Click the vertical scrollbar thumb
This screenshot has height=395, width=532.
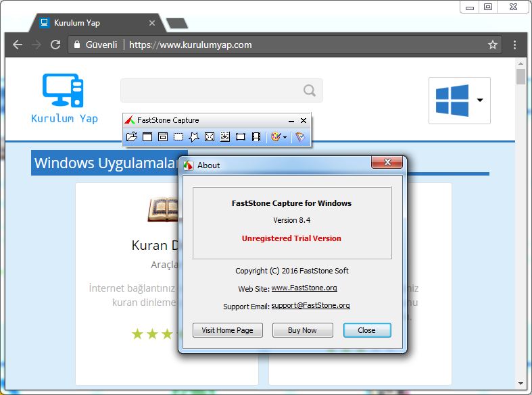[x=521, y=76]
